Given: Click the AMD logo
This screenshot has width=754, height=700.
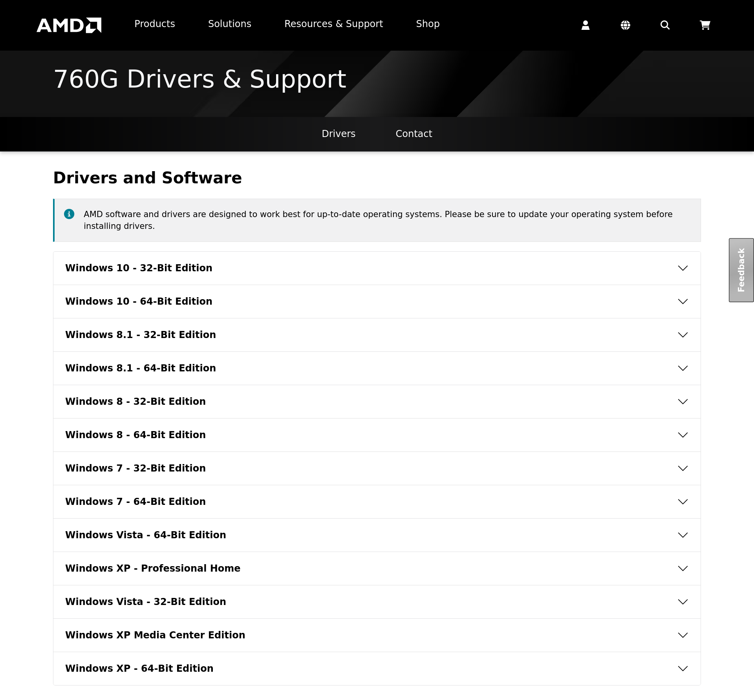Looking at the screenshot, I should [x=69, y=25].
